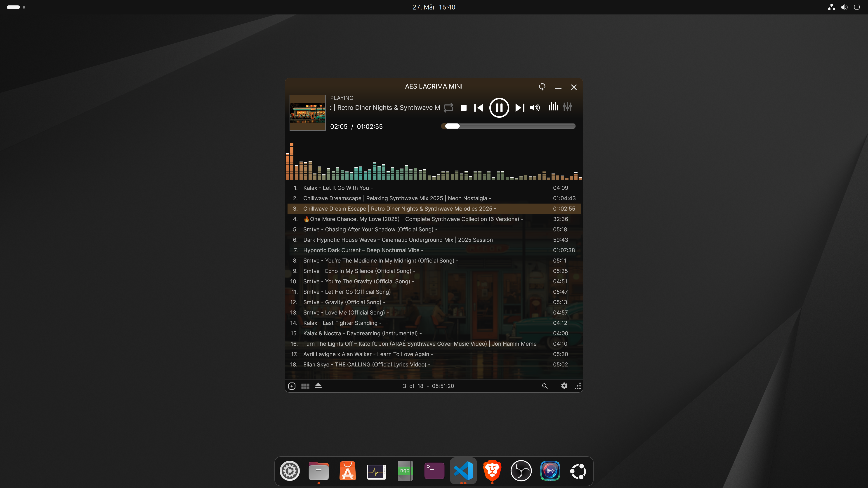Screen dimensions: 868x488
Task: Open the spectrum visualizer bars icon
Action: [x=553, y=107]
